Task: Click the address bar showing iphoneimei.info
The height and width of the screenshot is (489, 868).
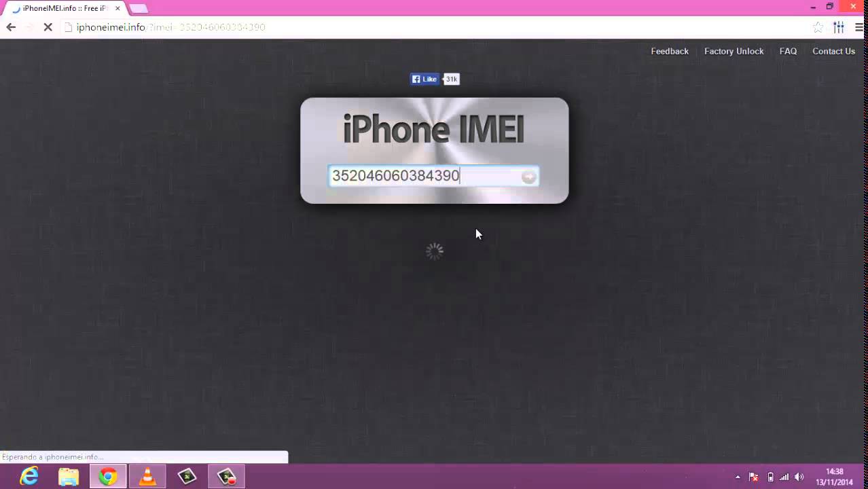Action: 435,27
